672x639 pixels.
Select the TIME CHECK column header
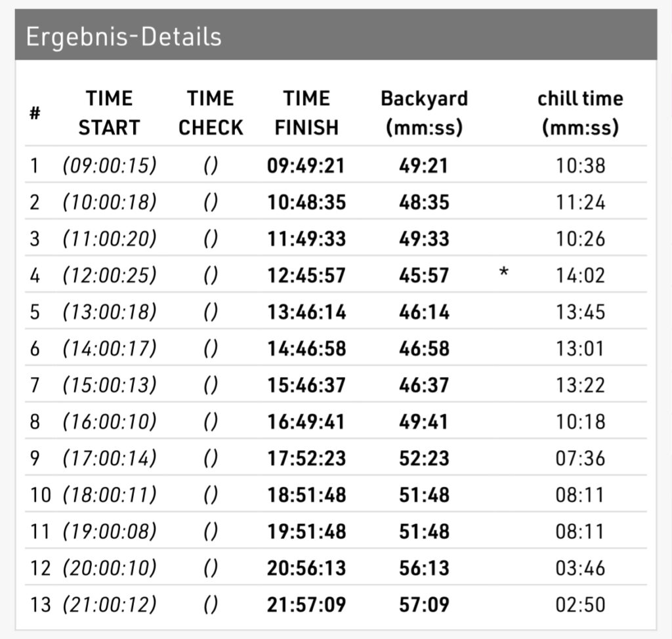(211, 113)
